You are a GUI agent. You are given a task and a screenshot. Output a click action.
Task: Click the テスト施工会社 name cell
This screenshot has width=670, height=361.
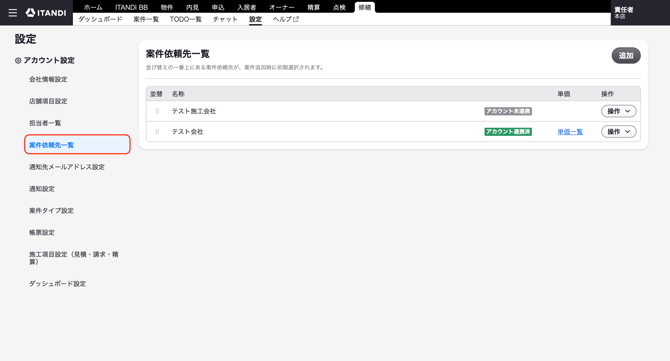194,111
